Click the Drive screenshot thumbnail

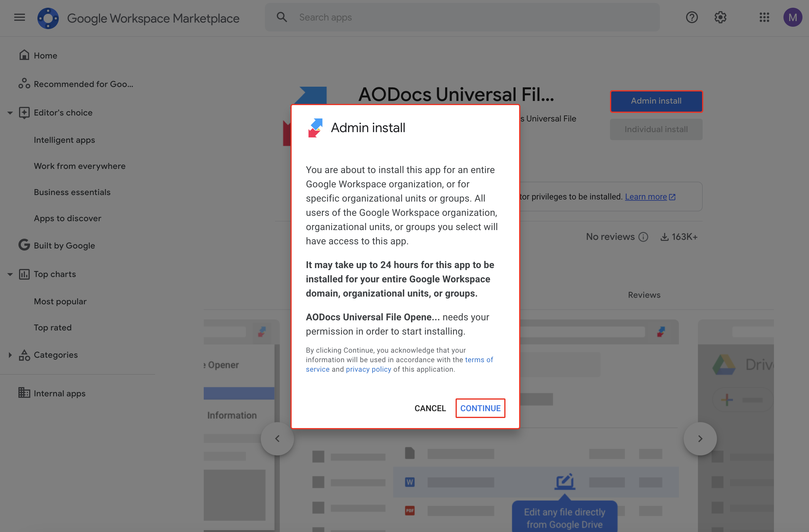coord(736,426)
